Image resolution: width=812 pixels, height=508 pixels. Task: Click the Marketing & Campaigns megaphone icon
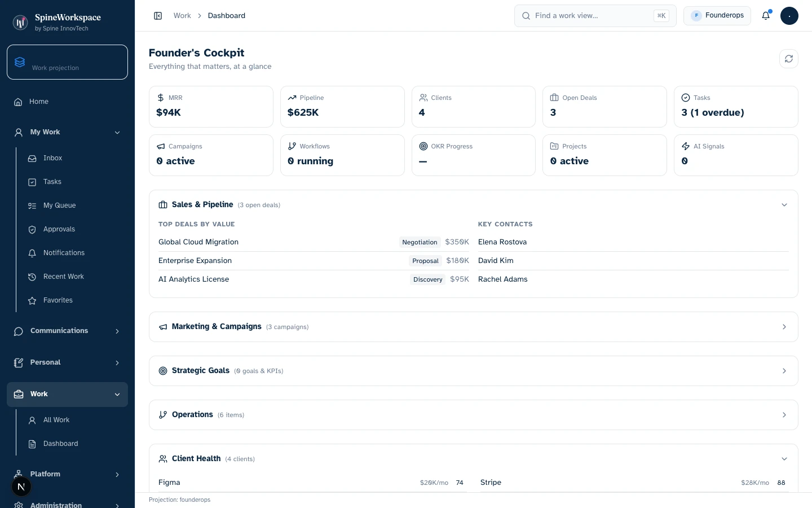click(163, 327)
